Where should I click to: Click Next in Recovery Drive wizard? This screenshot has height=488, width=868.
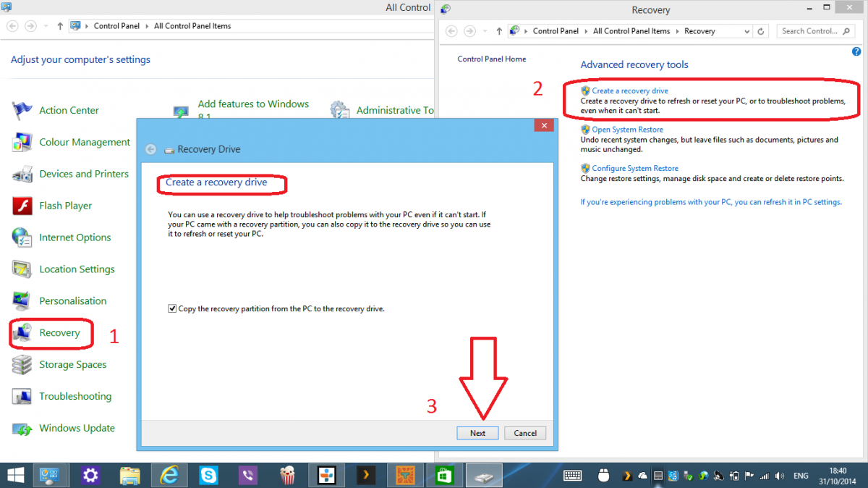477,433
